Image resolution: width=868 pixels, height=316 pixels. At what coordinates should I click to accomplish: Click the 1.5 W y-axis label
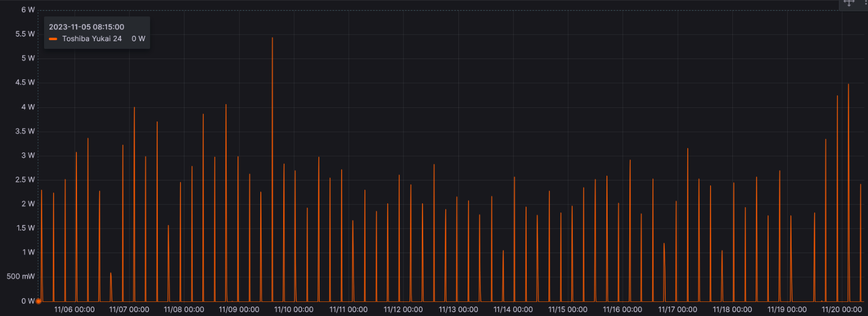pos(25,228)
